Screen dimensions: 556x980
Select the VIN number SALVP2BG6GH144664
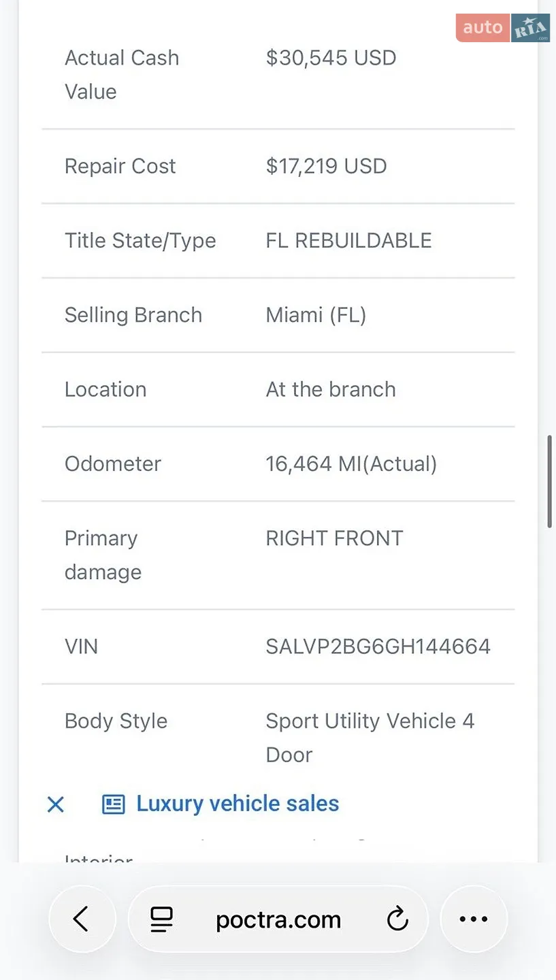[378, 647]
